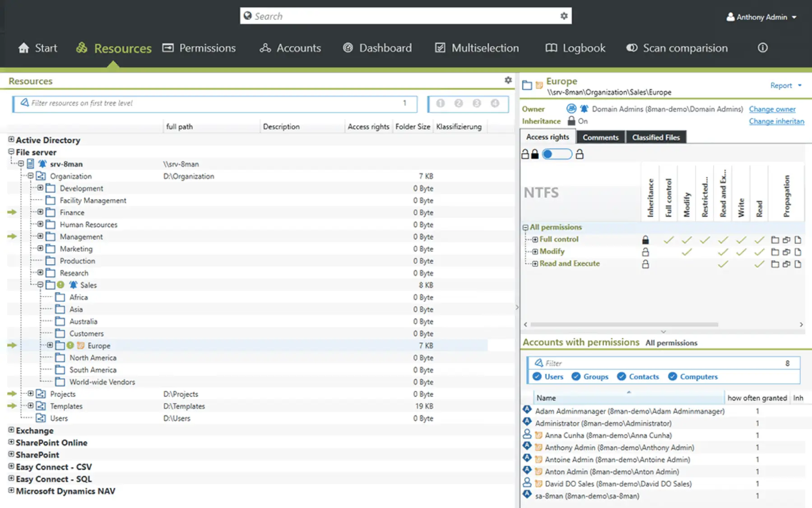
Task: Click the user icon beside David DO Sales
Action: (x=527, y=483)
